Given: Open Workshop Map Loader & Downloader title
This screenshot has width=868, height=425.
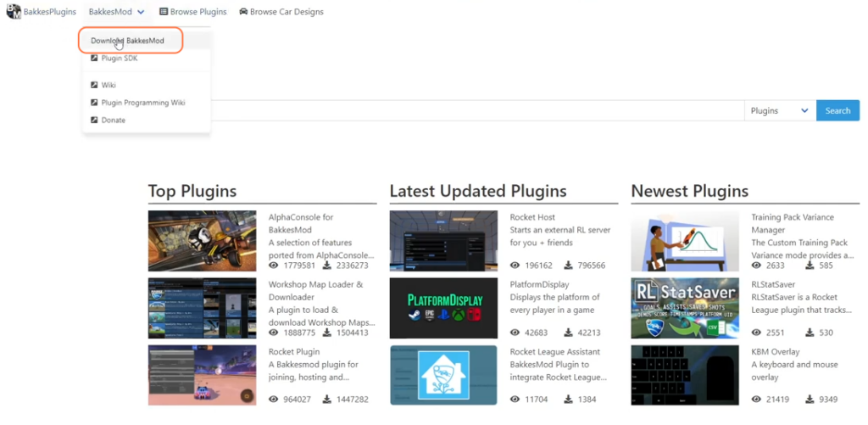Looking at the screenshot, I should tap(316, 291).
